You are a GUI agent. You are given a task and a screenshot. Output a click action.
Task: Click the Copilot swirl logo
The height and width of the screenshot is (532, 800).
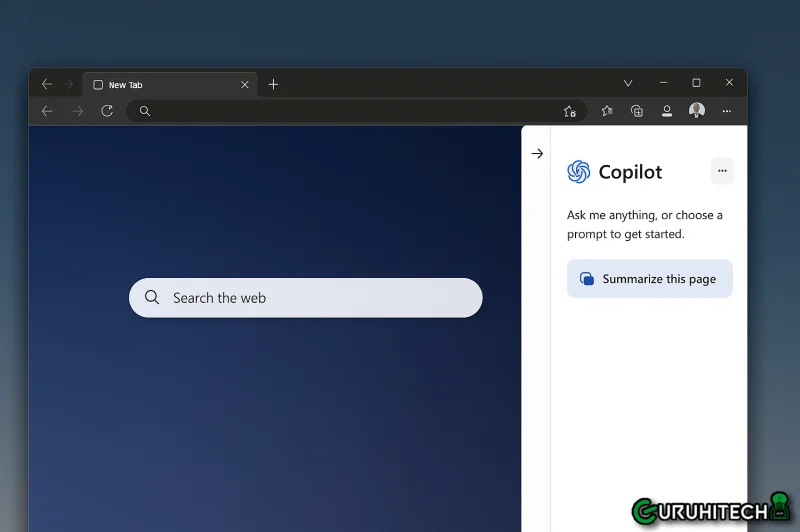coord(579,172)
